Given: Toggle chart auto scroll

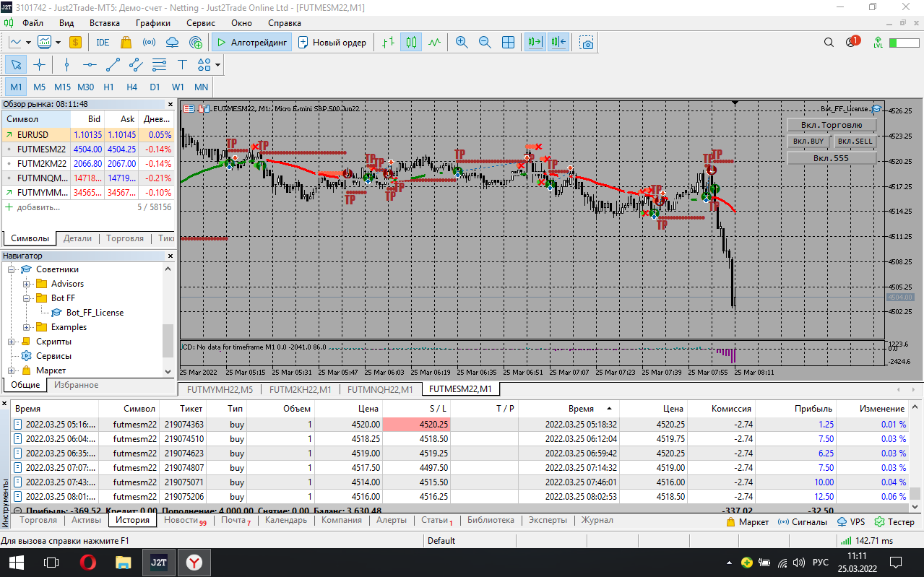Looking at the screenshot, I should click(535, 42).
